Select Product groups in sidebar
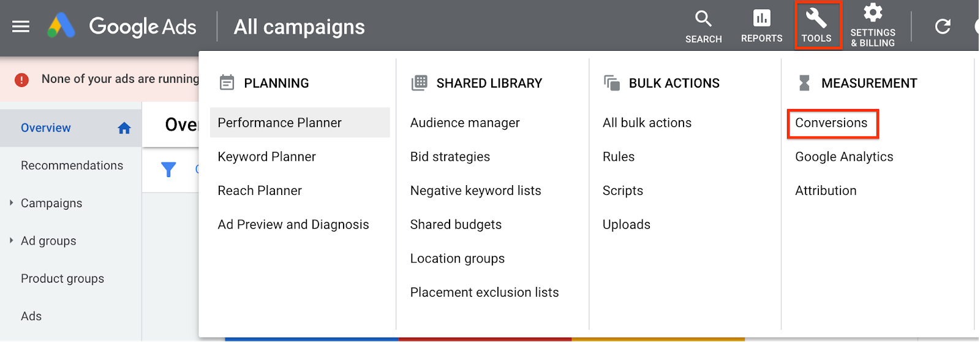980x342 pixels. click(62, 278)
